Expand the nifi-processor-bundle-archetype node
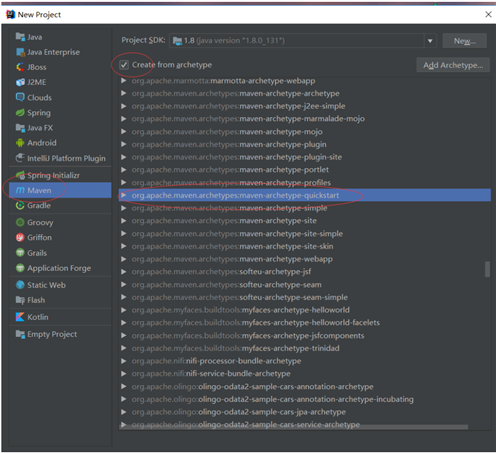This screenshot has width=496, height=453. [x=124, y=361]
